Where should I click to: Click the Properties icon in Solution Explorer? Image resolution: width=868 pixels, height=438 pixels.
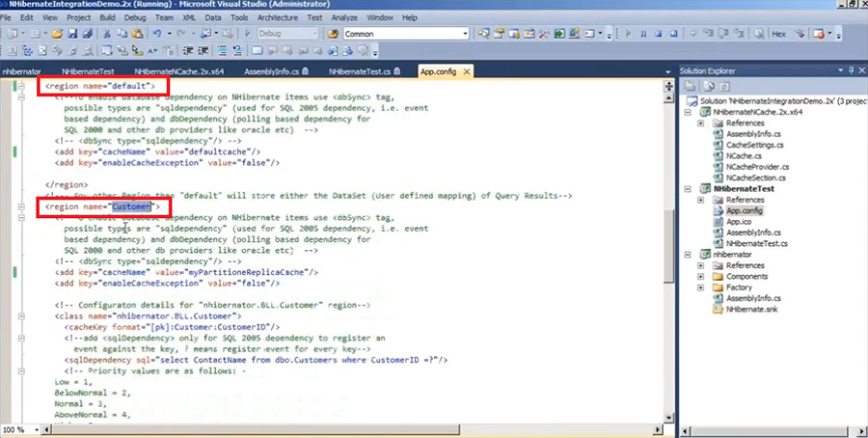coord(690,86)
